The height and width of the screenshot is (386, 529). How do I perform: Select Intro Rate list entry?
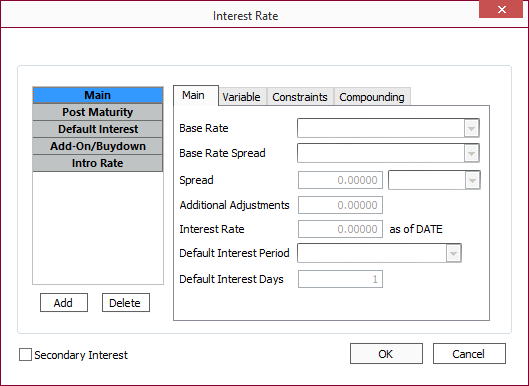point(98,163)
